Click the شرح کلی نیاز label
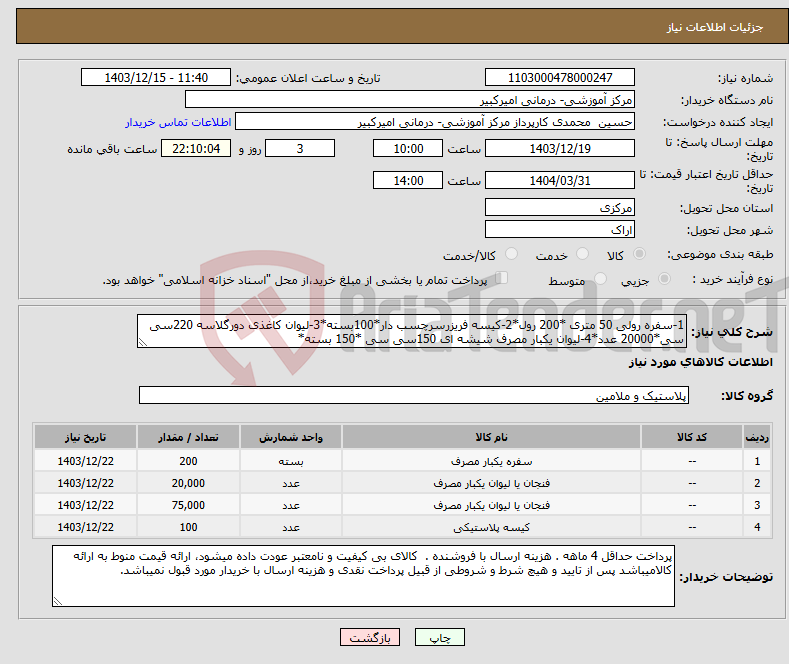The width and height of the screenshot is (789, 664). (732, 332)
